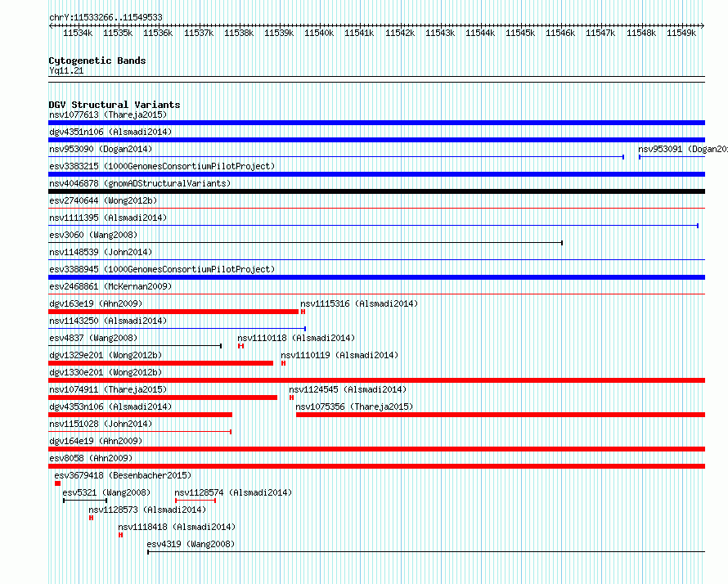Click the DGV Structural Variants track title
Screen dimensions: 728x584
pos(115,105)
